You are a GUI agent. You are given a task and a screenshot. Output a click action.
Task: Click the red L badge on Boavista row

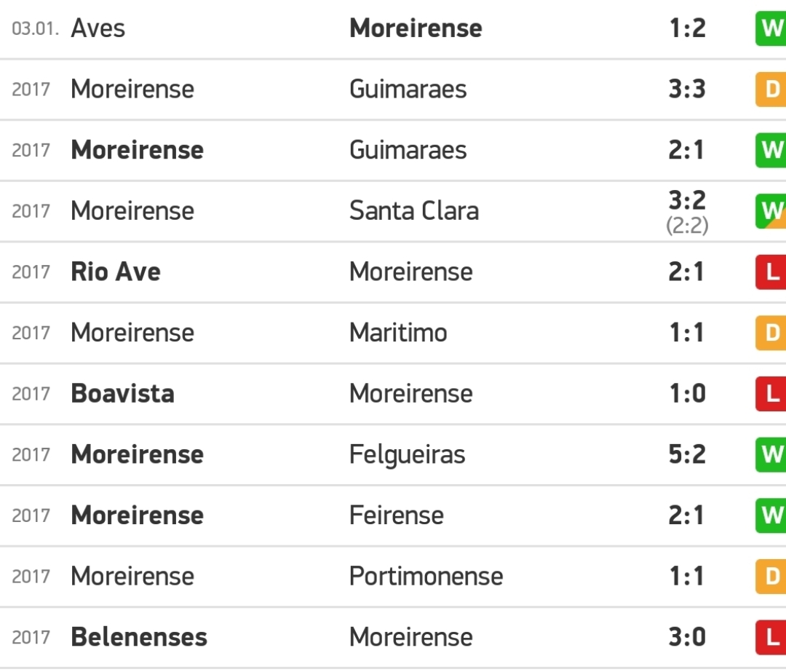tap(771, 394)
